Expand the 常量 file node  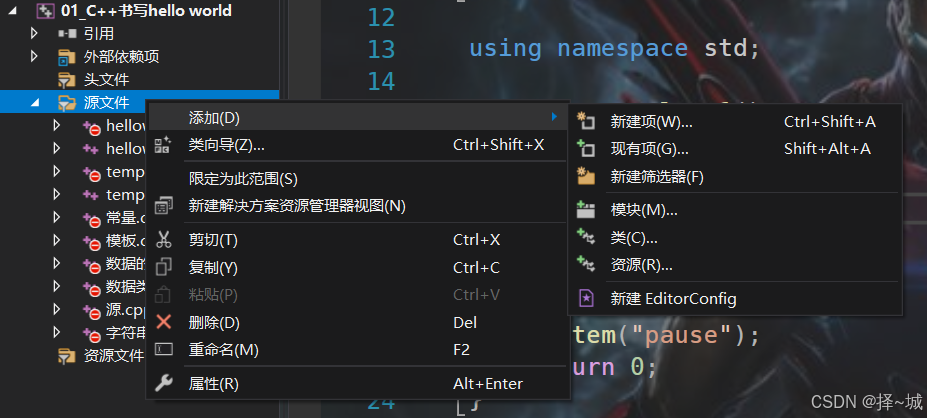57,217
